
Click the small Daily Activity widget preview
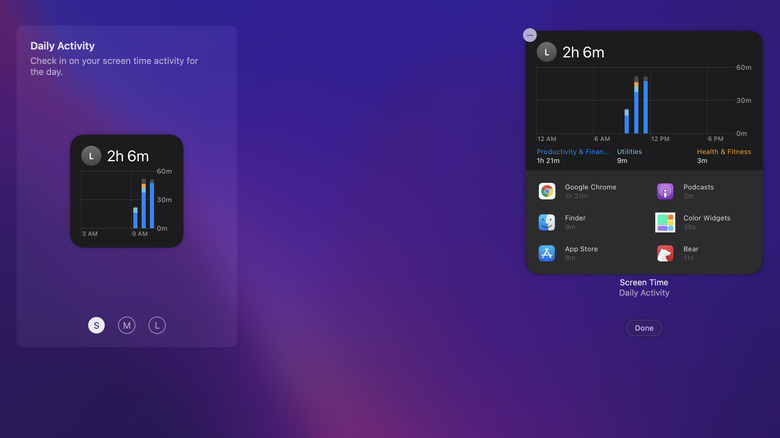point(126,191)
